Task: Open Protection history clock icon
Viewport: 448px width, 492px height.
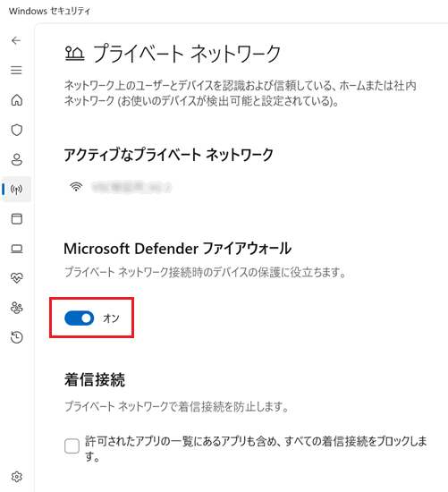Action: [x=17, y=337]
